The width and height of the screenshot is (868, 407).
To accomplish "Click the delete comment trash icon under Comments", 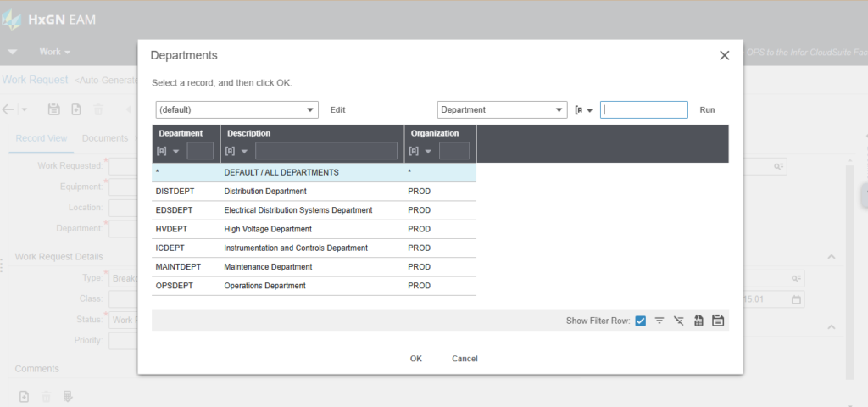I will 46,397.
